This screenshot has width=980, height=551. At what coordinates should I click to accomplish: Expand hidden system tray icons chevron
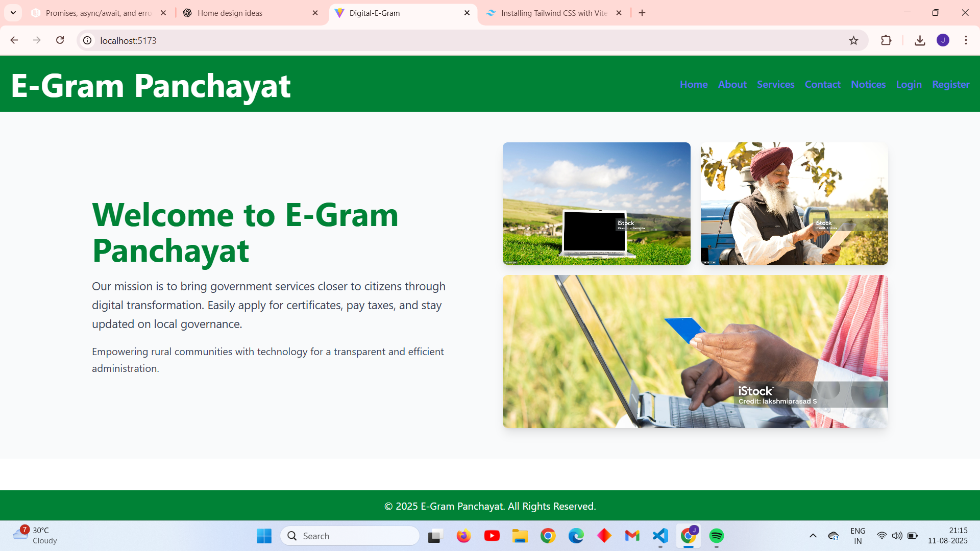[x=813, y=536]
